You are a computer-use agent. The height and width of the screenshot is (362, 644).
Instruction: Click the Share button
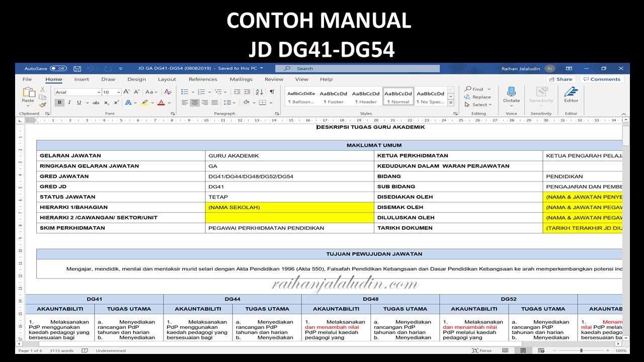(x=560, y=79)
